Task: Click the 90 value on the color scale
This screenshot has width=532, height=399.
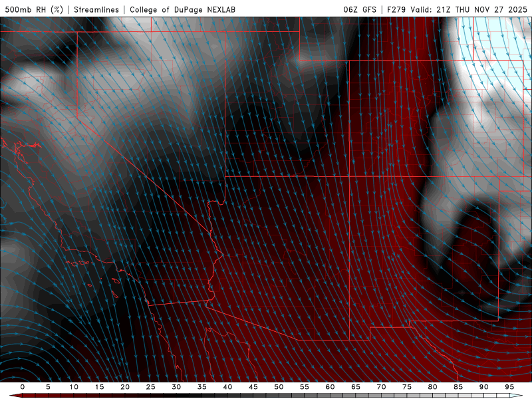Action: coord(483,387)
